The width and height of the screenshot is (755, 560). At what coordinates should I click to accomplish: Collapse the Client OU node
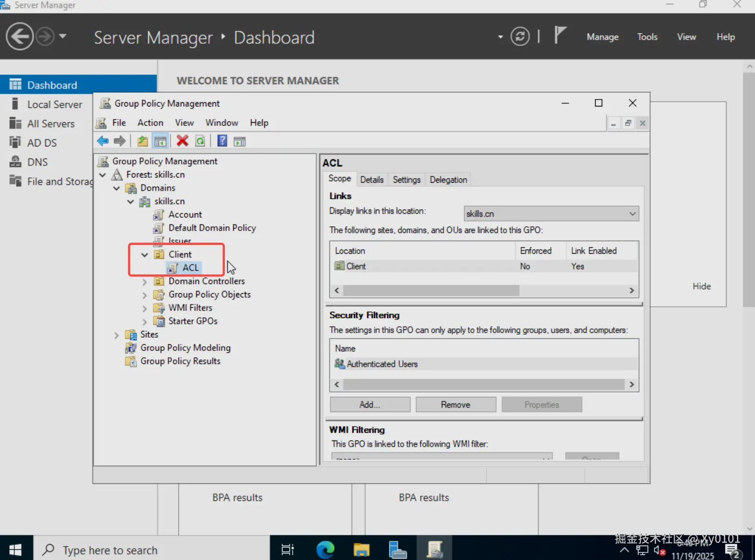(144, 255)
